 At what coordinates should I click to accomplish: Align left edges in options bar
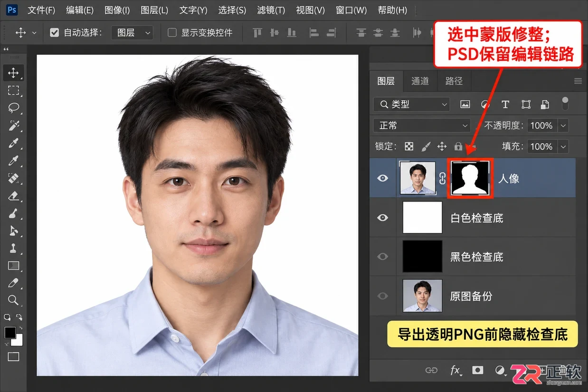pyautogui.click(x=314, y=32)
